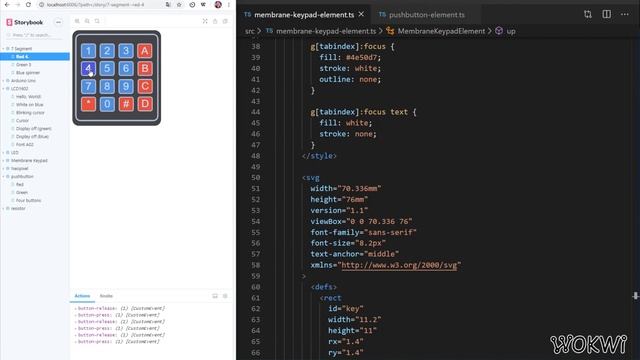640x360 pixels.
Task: Collapse the 7 Segment group
Action: click(x=21, y=49)
